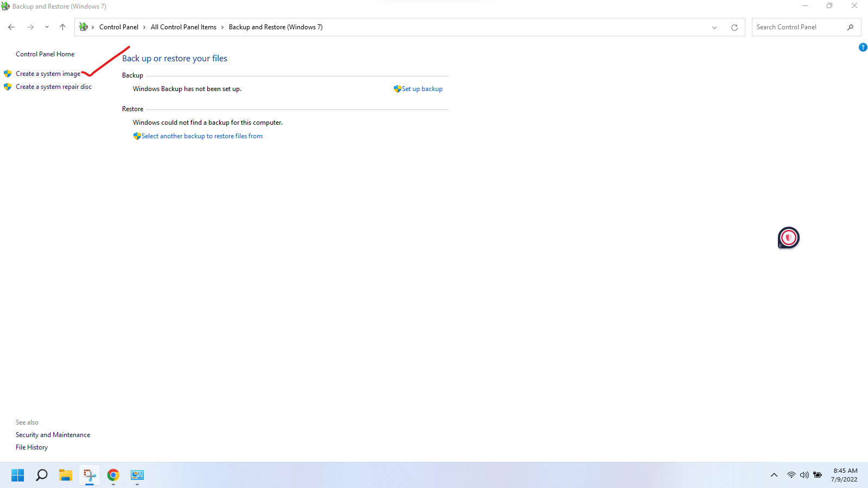Image resolution: width=868 pixels, height=488 pixels.
Task: Click the battery status icon
Action: [818, 475]
